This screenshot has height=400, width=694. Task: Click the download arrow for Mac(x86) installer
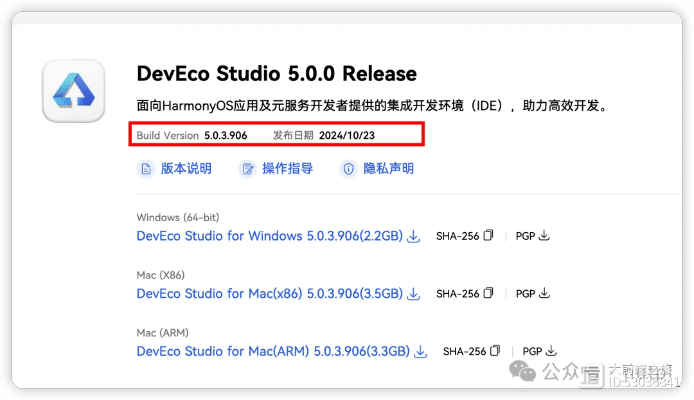pyautogui.click(x=414, y=294)
